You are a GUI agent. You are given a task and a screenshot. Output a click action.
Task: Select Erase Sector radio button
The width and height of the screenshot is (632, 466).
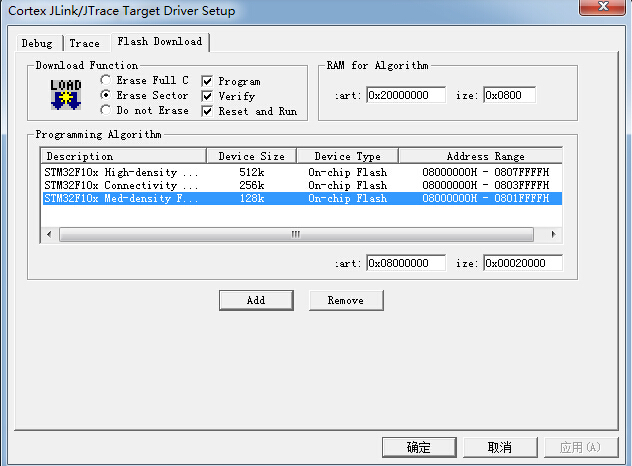click(106, 95)
